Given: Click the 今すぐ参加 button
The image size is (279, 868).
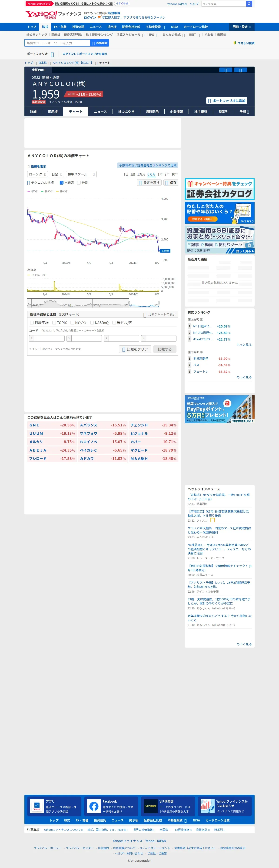Looking at the screenshot, I should point(122,3).
